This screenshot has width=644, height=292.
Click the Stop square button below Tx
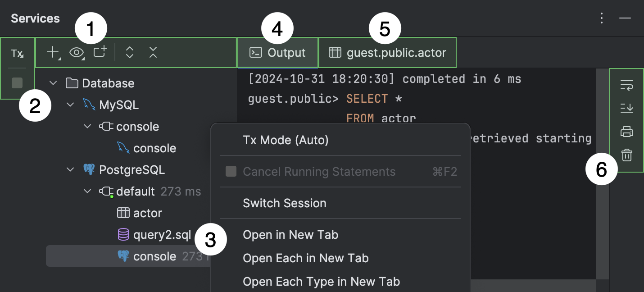click(17, 83)
